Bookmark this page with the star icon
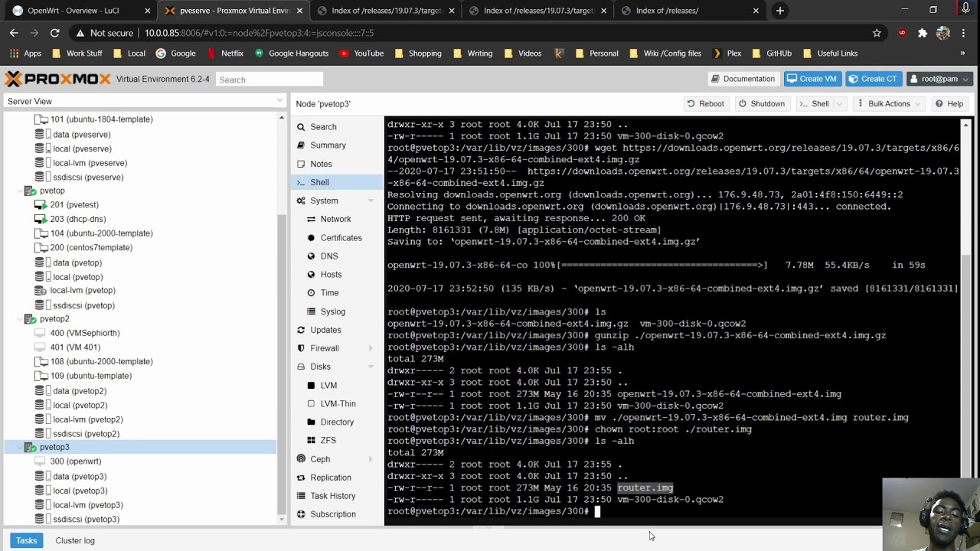This screenshot has height=551, width=980. (x=877, y=33)
